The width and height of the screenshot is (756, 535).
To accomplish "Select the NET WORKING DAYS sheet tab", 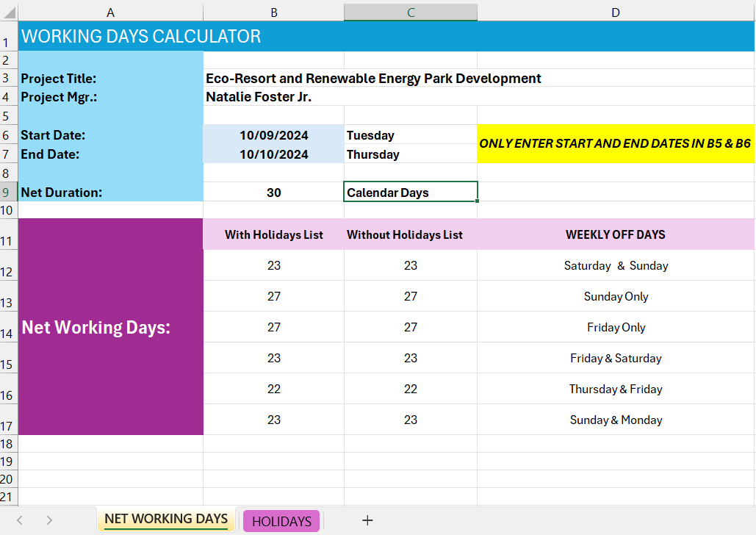I will tap(166, 519).
